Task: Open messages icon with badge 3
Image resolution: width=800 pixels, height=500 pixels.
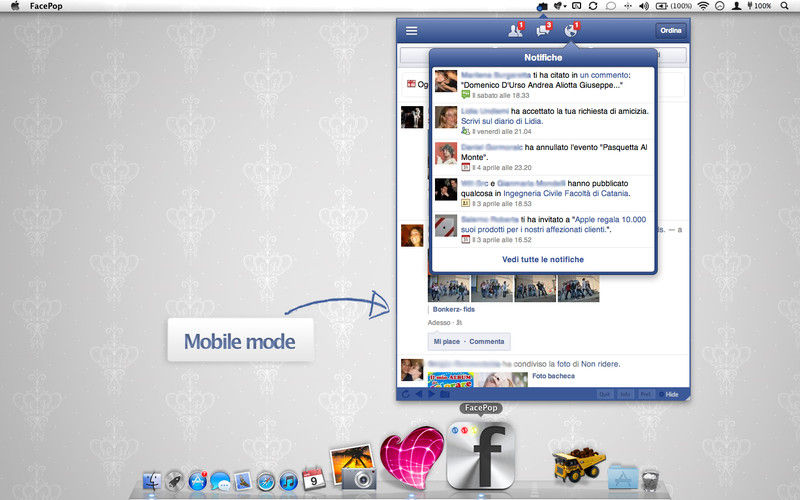Action: click(543, 30)
